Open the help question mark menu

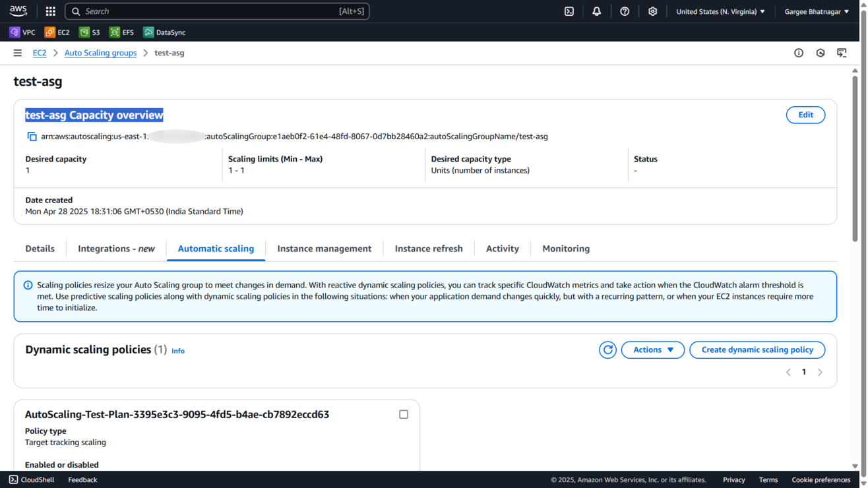625,11
